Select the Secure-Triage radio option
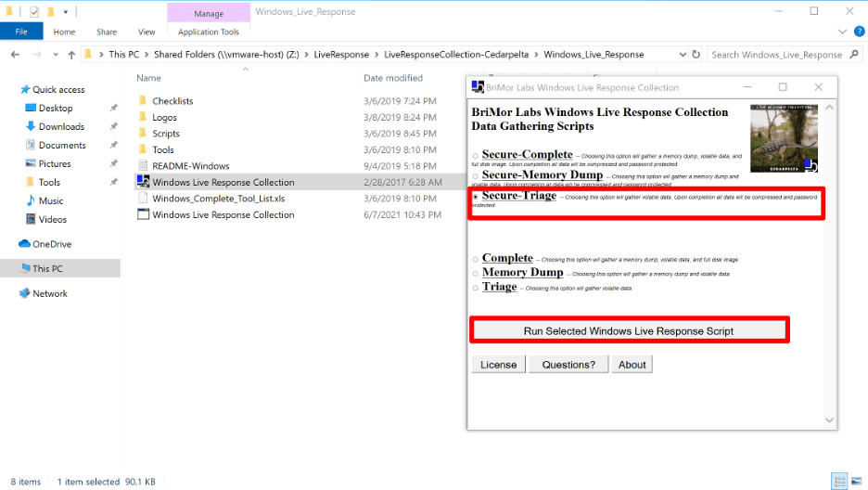This screenshot has height=490, width=868. pyautogui.click(x=476, y=197)
